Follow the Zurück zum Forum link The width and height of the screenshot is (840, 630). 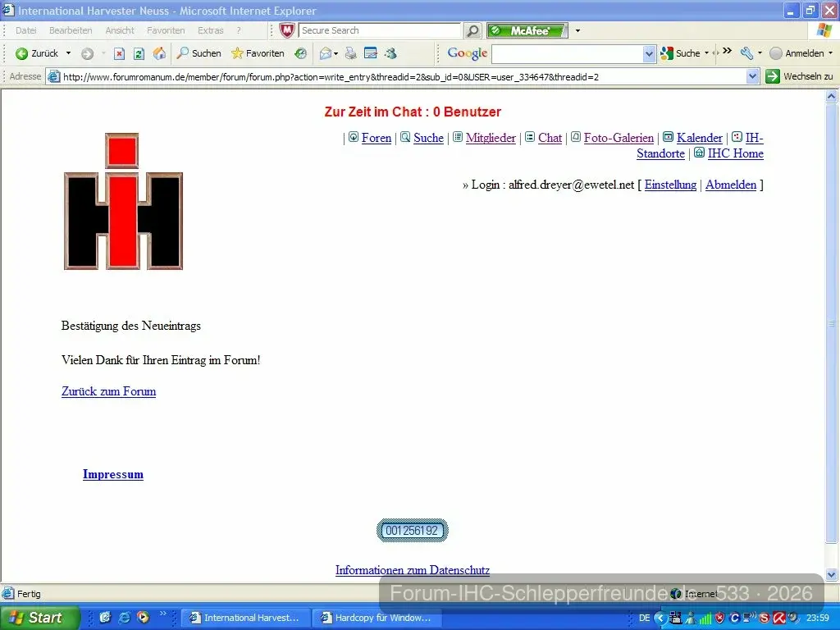109,391
